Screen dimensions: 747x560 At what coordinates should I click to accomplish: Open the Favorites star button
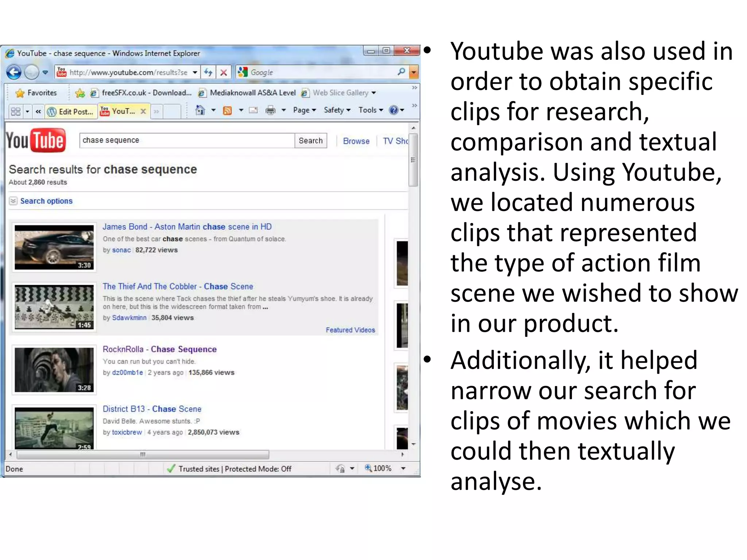pyautogui.click(x=36, y=93)
